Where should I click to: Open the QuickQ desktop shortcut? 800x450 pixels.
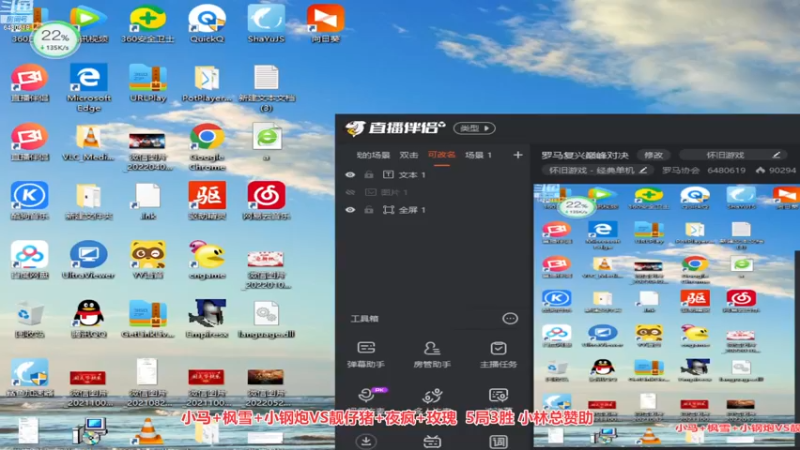(207, 23)
